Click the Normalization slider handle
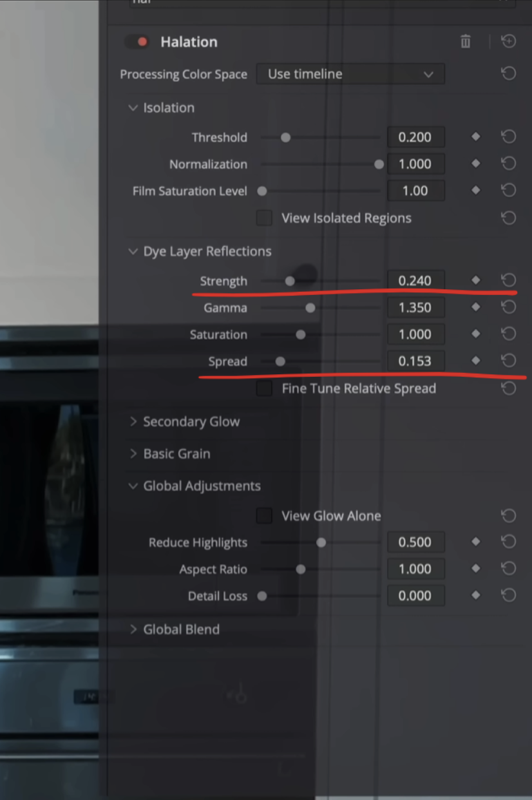The width and height of the screenshot is (532, 800). (379, 164)
